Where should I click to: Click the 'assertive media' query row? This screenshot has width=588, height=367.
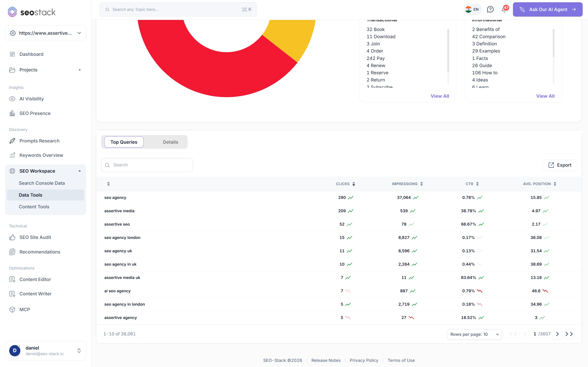click(x=339, y=211)
